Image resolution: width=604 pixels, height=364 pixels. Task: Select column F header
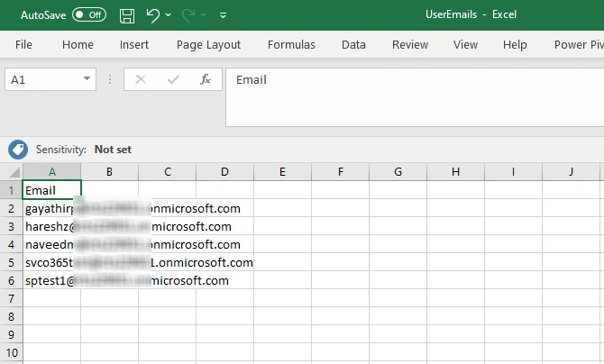(x=340, y=172)
